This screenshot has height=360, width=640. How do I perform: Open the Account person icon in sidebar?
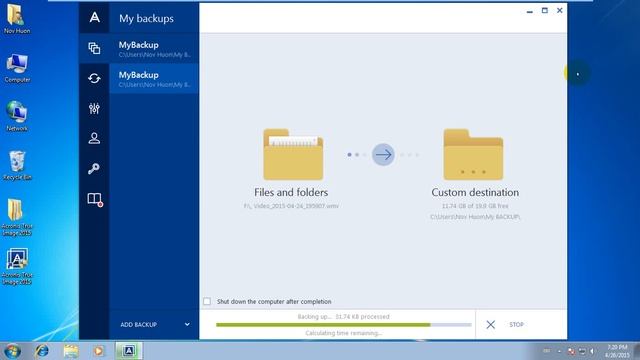point(94,138)
